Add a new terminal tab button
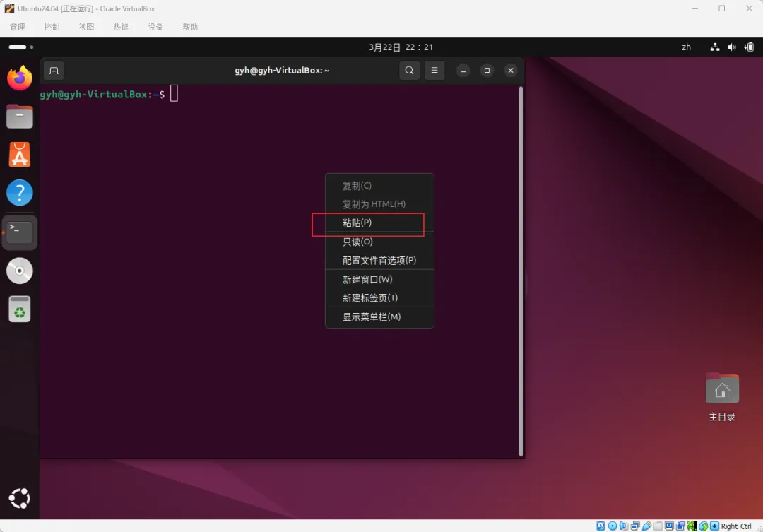 (54, 71)
